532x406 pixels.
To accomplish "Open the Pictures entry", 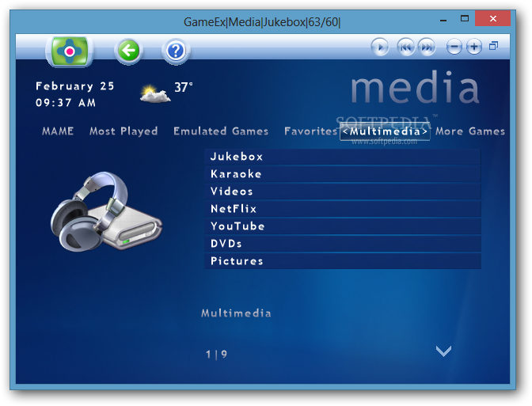I will tap(343, 261).
